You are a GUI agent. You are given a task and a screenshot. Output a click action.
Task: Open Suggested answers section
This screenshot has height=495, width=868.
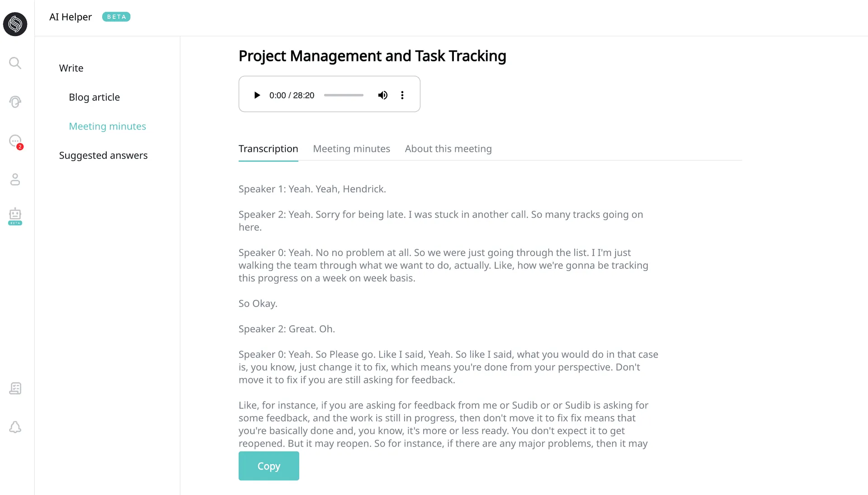(x=103, y=156)
